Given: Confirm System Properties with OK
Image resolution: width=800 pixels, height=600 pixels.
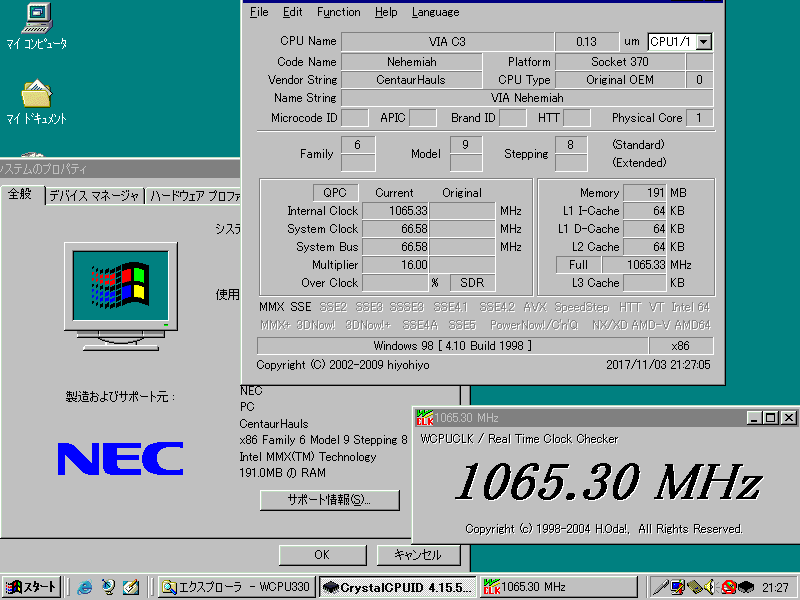Looking at the screenshot, I should pyautogui.click(x=322, y=555).
